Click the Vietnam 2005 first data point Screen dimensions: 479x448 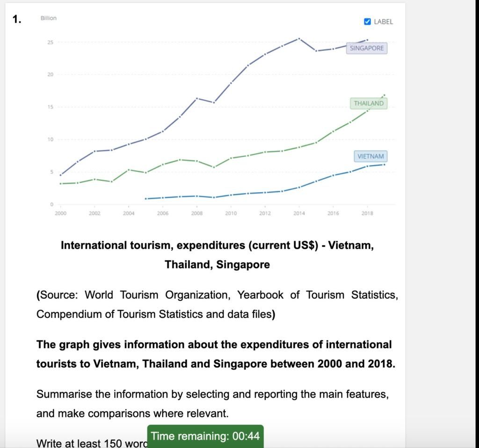pyautogui.click(x=146, y=199)
